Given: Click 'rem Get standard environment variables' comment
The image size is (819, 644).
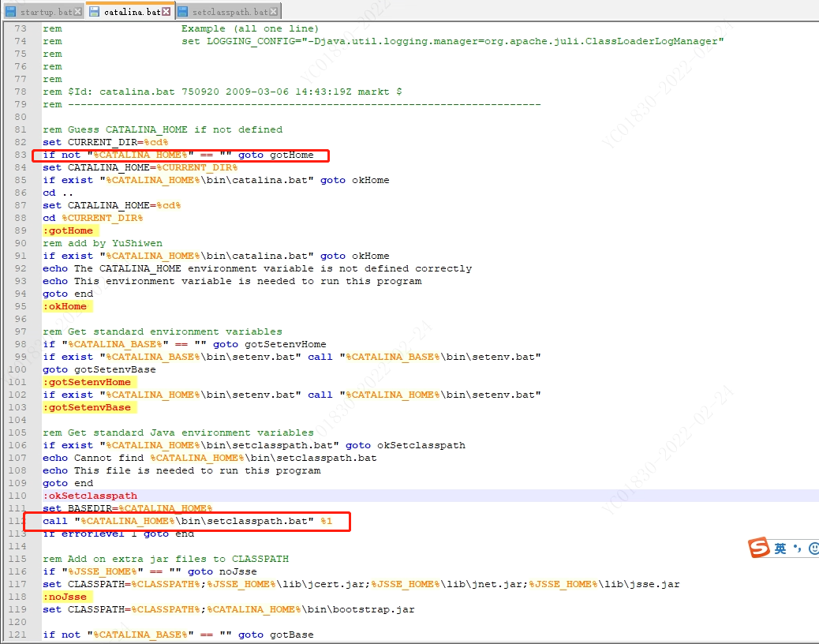Looking at the screenshot, I should pos(163,331).
